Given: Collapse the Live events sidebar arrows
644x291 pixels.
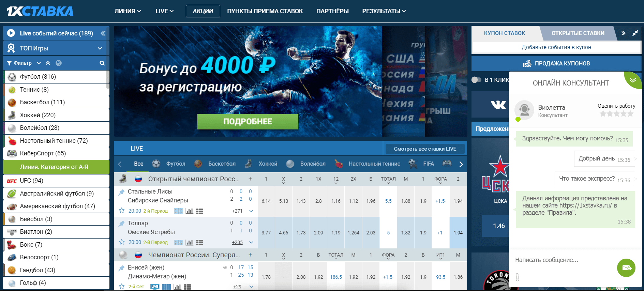Looking at the screenshot, I should tap(103, 33).
